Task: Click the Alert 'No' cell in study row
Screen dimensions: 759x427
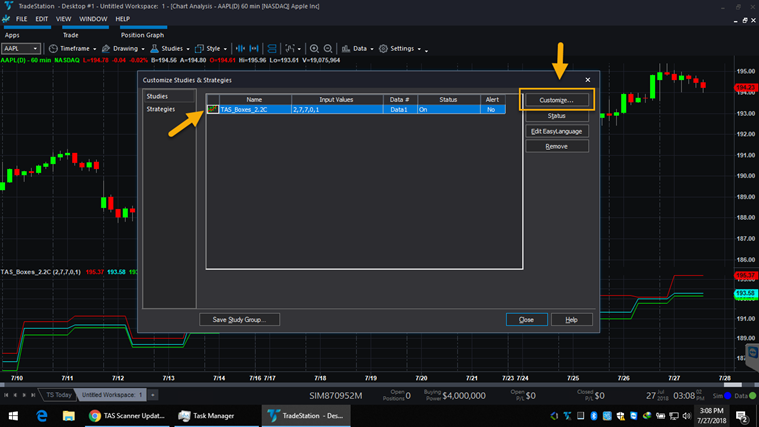Action: pos(492,110)
